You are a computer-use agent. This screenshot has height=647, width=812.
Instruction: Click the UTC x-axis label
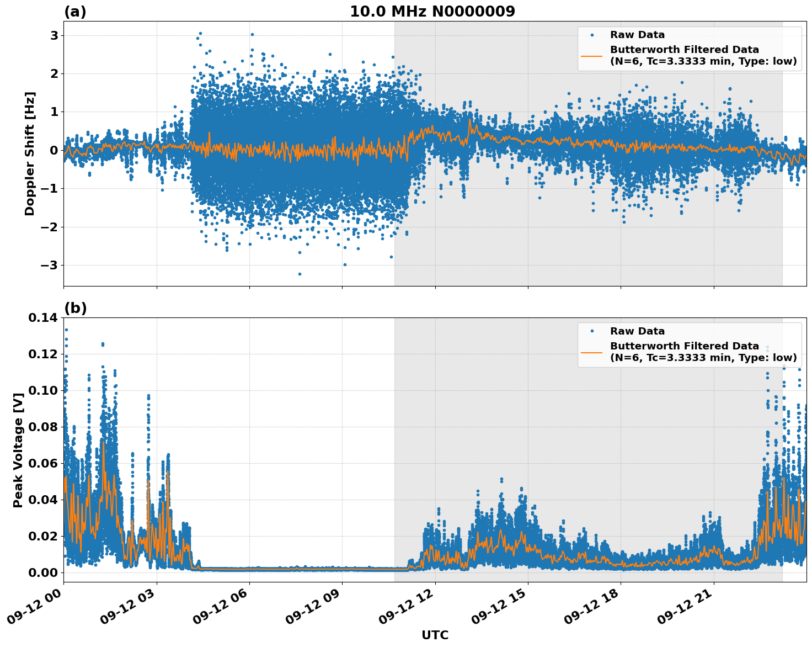435,635
